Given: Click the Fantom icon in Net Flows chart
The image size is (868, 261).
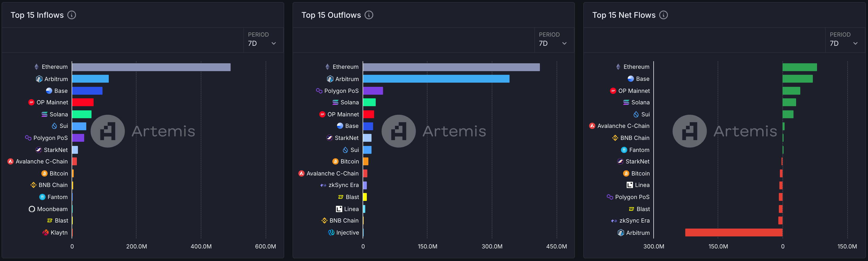Looking at the screenshot, I should click(x=624, y=150).
